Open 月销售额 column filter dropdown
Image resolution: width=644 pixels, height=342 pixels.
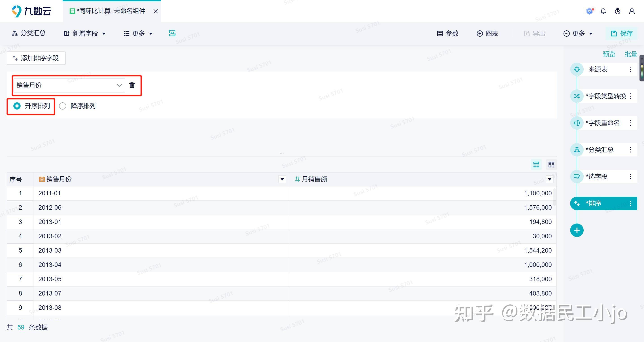tap(549, 179)
